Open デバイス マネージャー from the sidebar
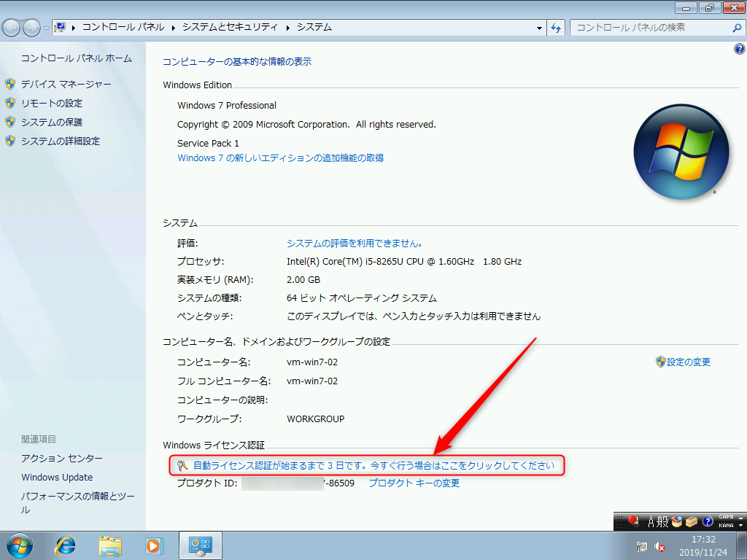 tap(66, 85)
